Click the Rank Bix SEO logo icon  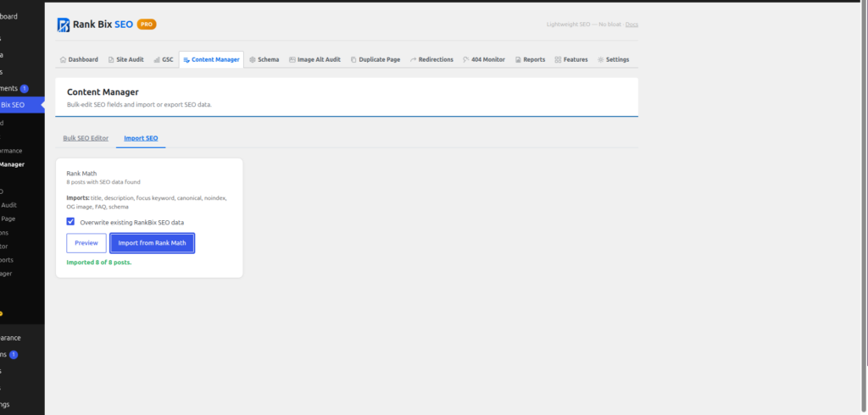tap(63, 25)
